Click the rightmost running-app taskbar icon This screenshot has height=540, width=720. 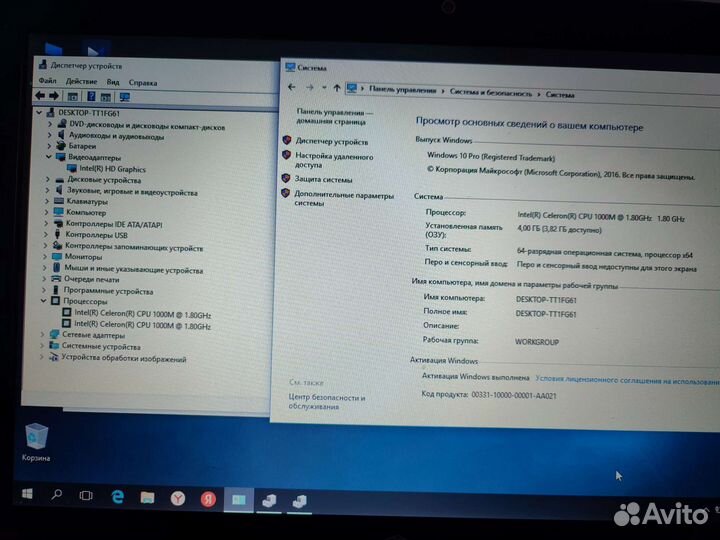point(299,501)
